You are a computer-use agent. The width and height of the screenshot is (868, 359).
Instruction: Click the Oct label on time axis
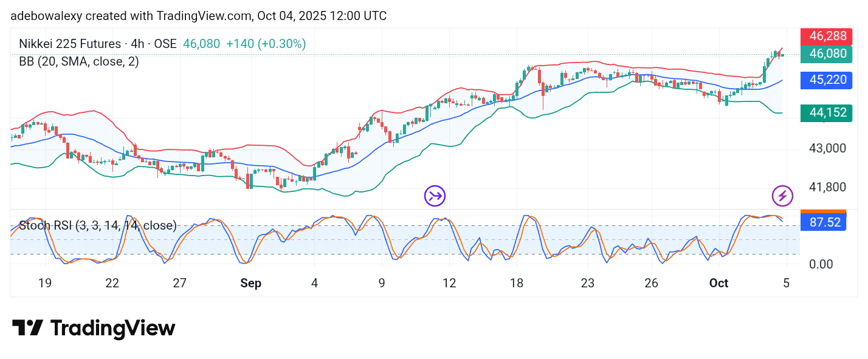click(x=719, y=283)
